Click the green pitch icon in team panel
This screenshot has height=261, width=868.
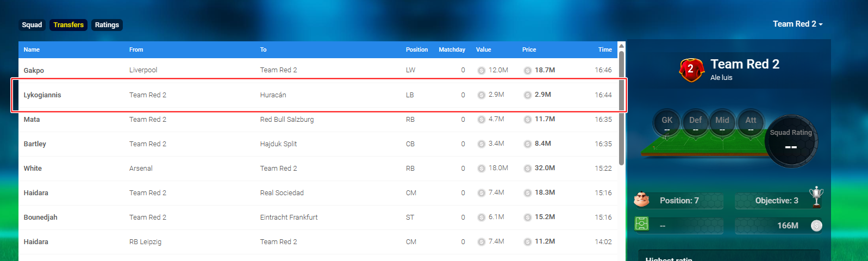click(642, 224)
